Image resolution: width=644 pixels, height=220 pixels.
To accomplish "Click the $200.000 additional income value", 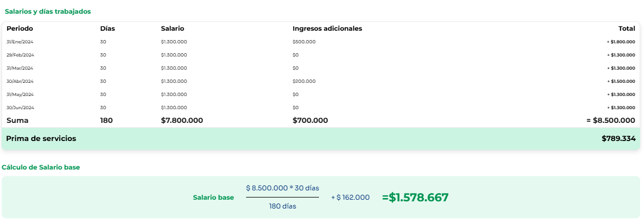I will pos(304,81).
